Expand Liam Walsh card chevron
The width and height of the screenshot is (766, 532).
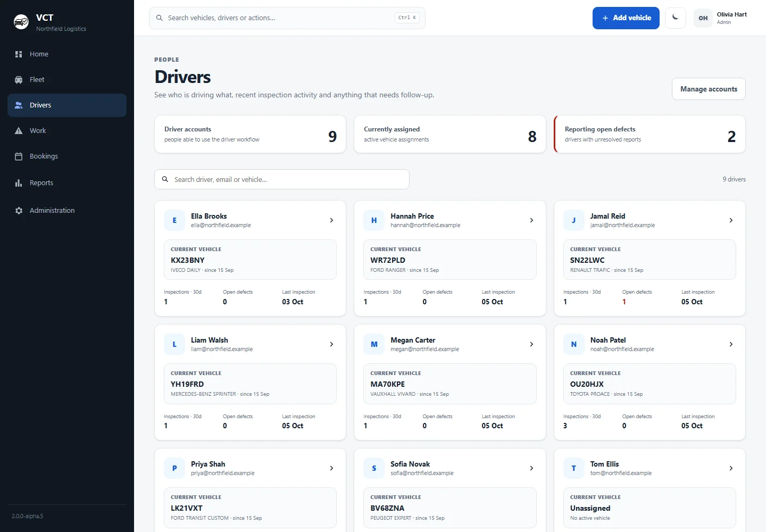point(331,344)
